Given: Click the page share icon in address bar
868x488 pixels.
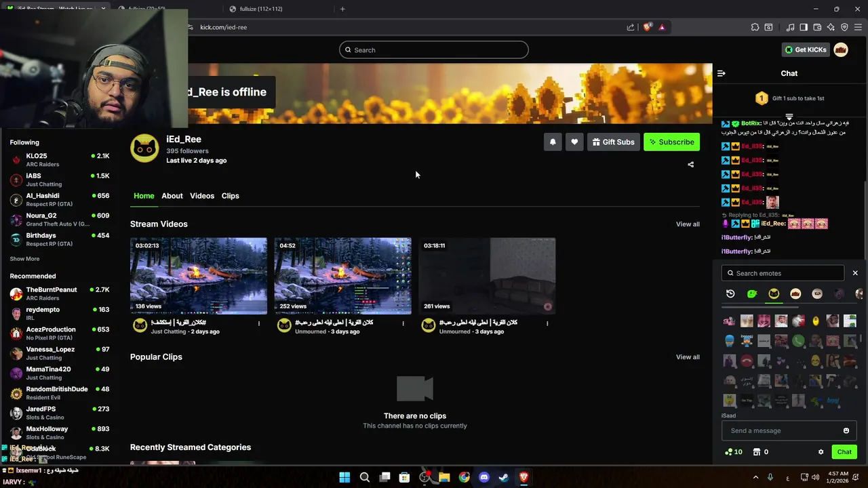Looking at the screenshot, I should coord(631,27).
